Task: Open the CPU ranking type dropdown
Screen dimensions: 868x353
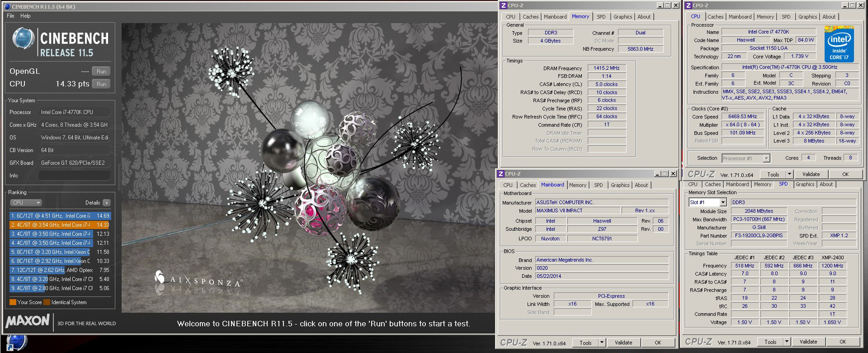Action: tap(26, 203)
